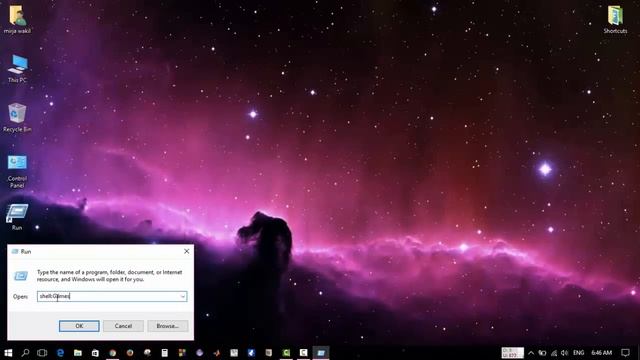Open Action Center notifications icon
Image resolution: width=640 pixels, height=360 pixels.
click(625, 353)
